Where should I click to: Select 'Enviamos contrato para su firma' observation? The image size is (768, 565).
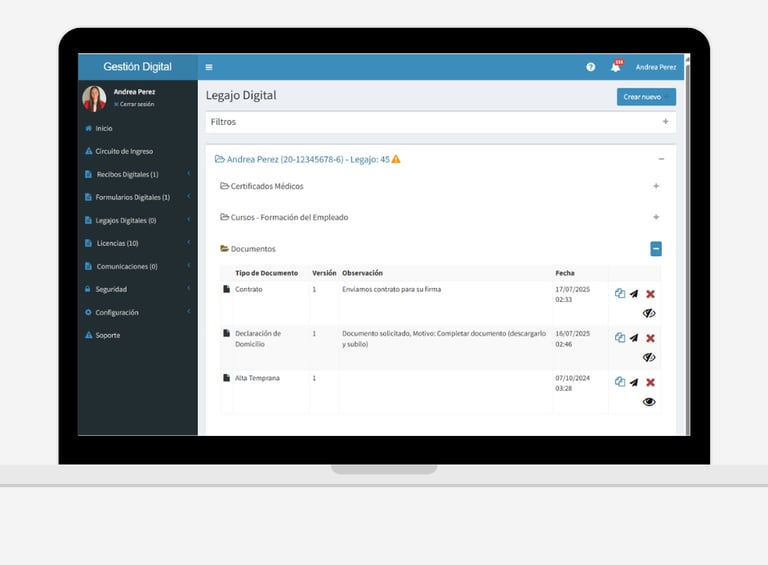coord(391,289)
